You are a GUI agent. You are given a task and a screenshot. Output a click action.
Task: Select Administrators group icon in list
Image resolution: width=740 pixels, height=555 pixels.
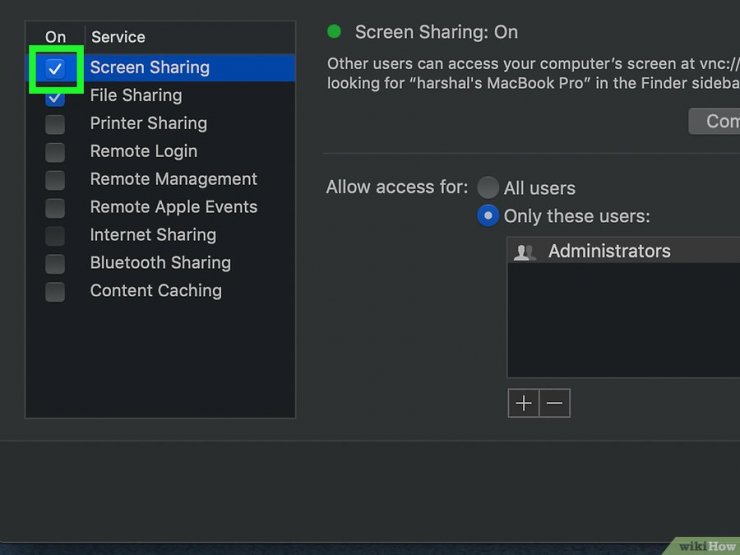click(524, 252)
